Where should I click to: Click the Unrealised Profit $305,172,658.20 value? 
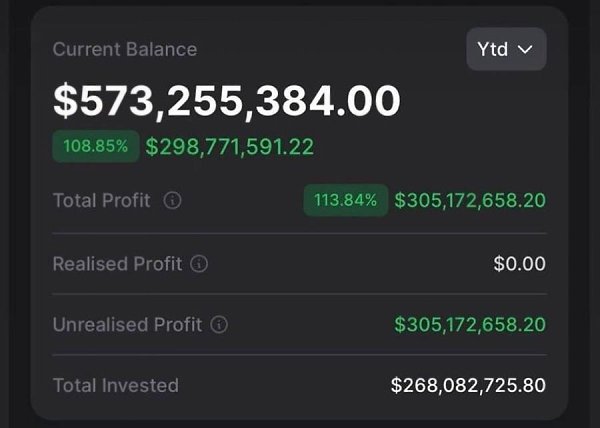(x=470, y=325)
